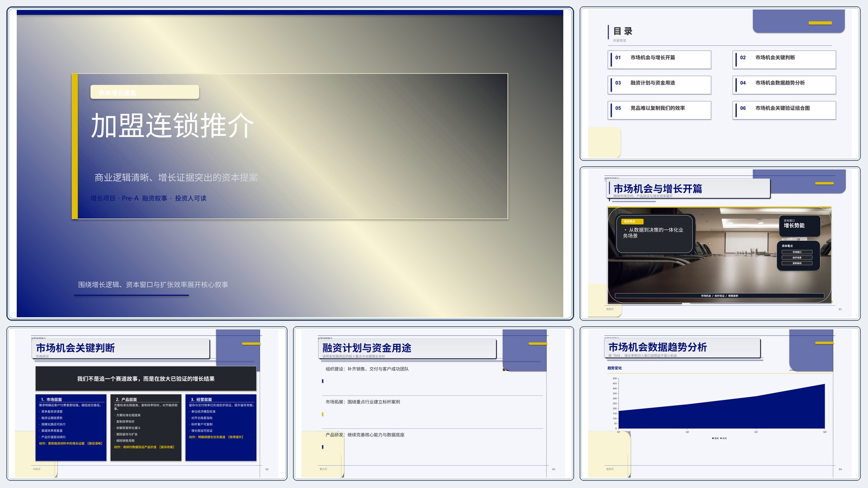Click action line 明确规模化优先渠道

point(216,437)
